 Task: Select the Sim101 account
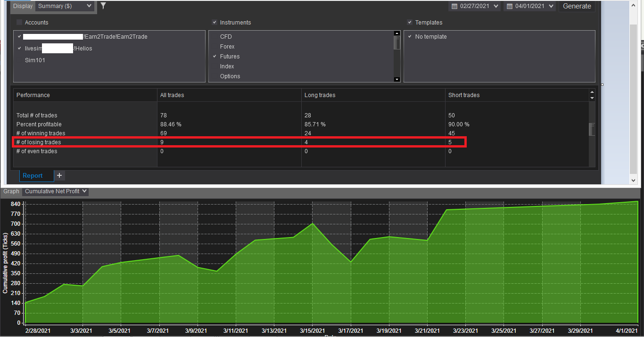(35, 60)
